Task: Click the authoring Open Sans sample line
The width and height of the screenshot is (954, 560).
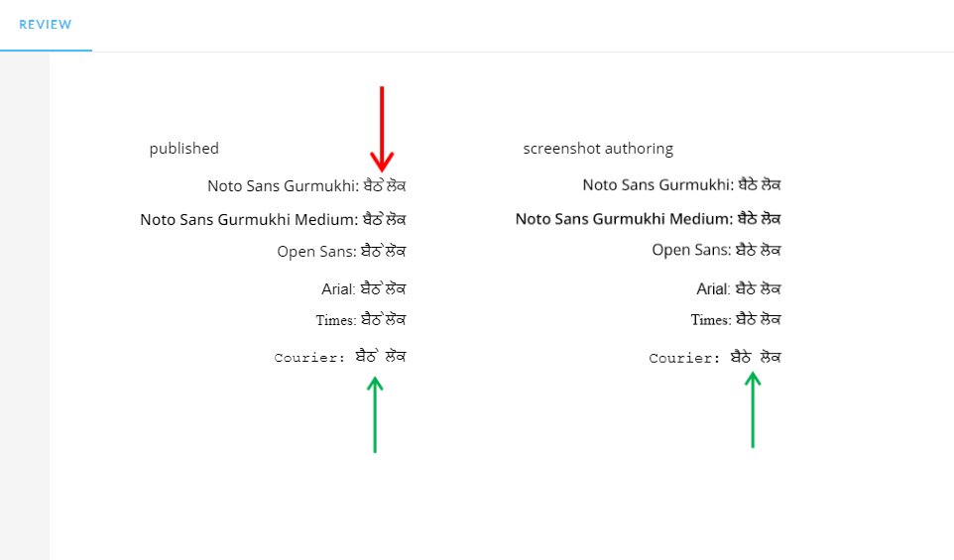Action: tap(716, 250)
